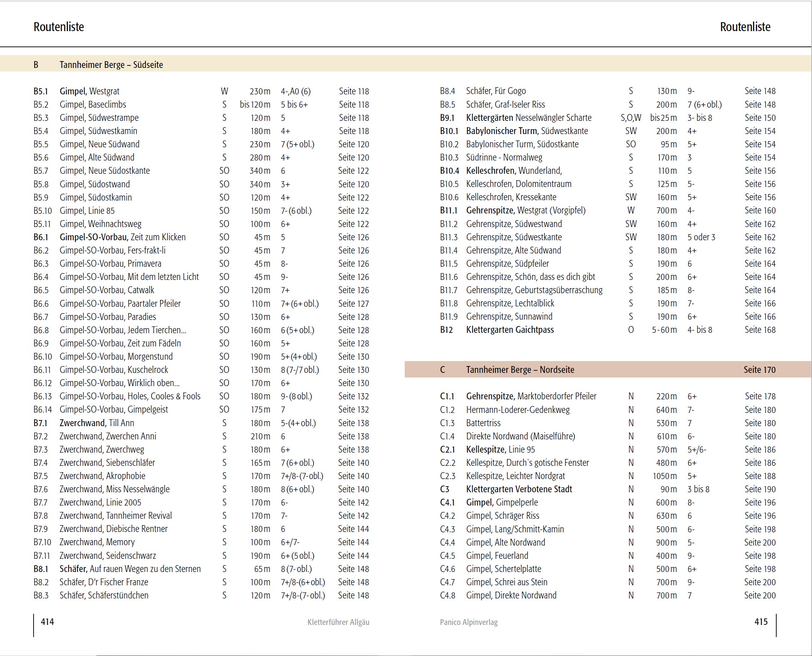The width and height of the screenshot is (812, 656).
Task: Click 'Gimpel, Baseclimbs' route name
Action: pyautogui.click(x=93, y=104)
